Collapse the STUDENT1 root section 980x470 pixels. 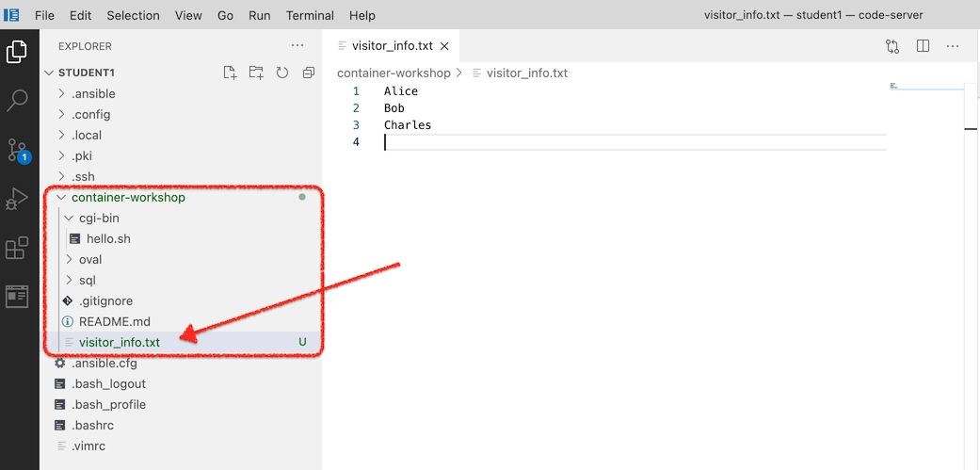(86, 73)
